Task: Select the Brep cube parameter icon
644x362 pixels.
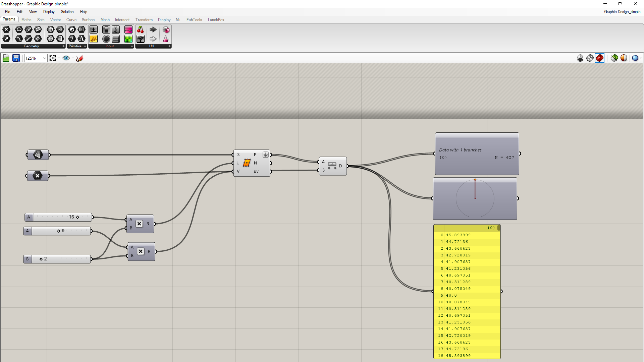Action: pos(51,29)
